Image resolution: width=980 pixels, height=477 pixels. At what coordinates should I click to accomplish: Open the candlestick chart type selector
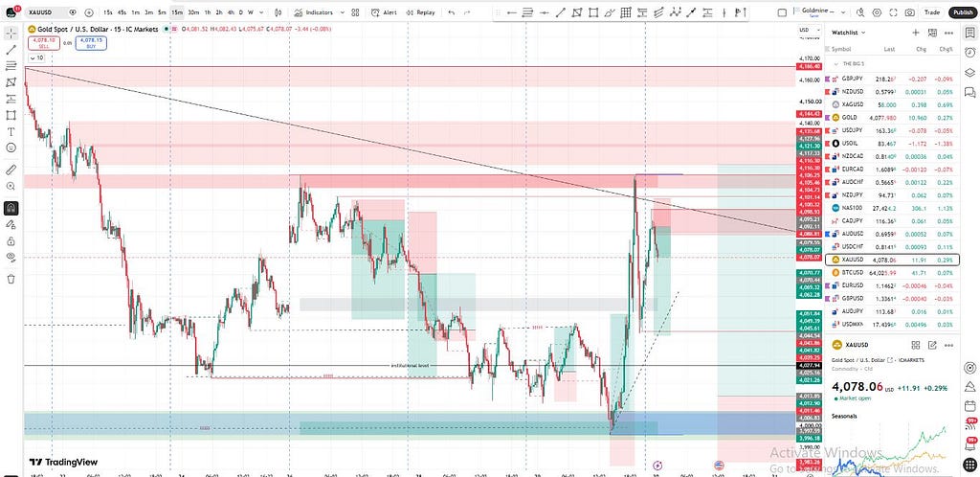coord(278,12)
